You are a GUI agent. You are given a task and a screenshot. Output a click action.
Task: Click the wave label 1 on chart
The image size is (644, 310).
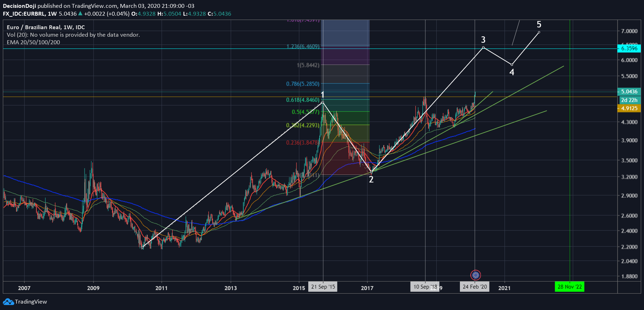[x=323, y=95]
